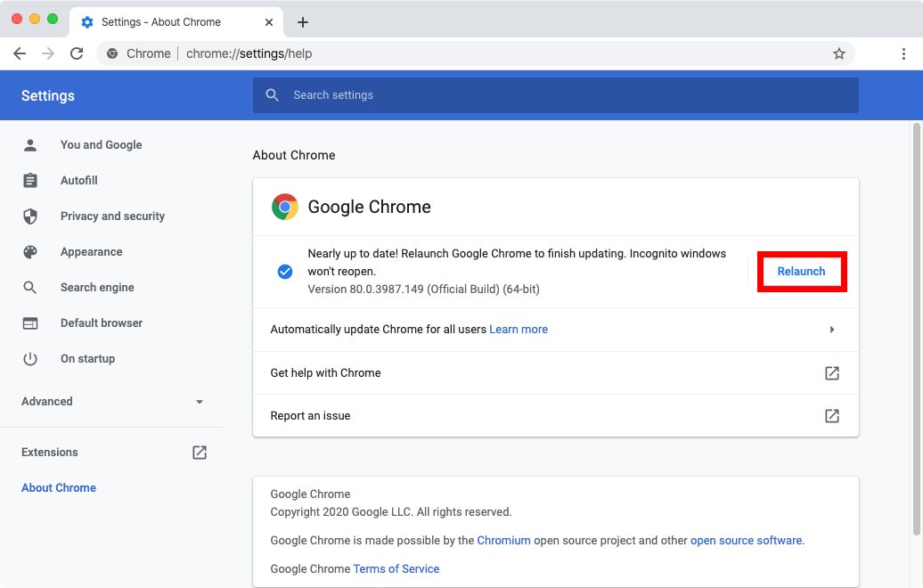923x588 pixels.
Task: Click the Report an issue row
Action: [556, 415]
